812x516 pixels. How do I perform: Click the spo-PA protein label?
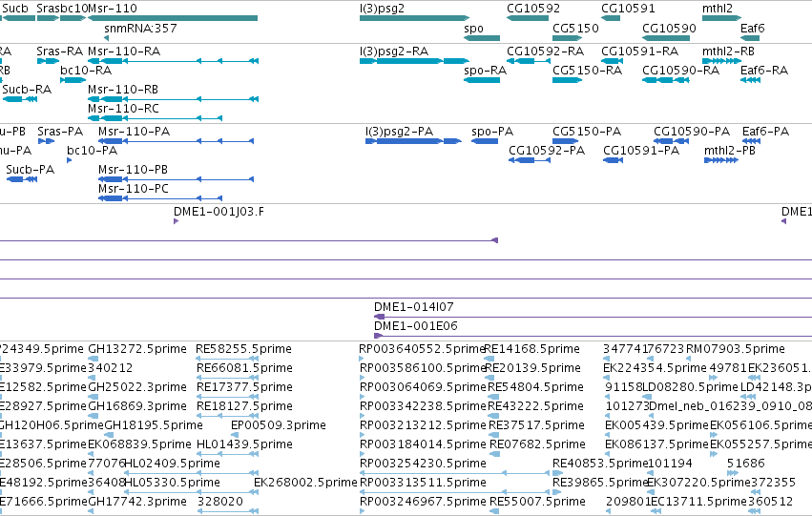tap(492, 132)
